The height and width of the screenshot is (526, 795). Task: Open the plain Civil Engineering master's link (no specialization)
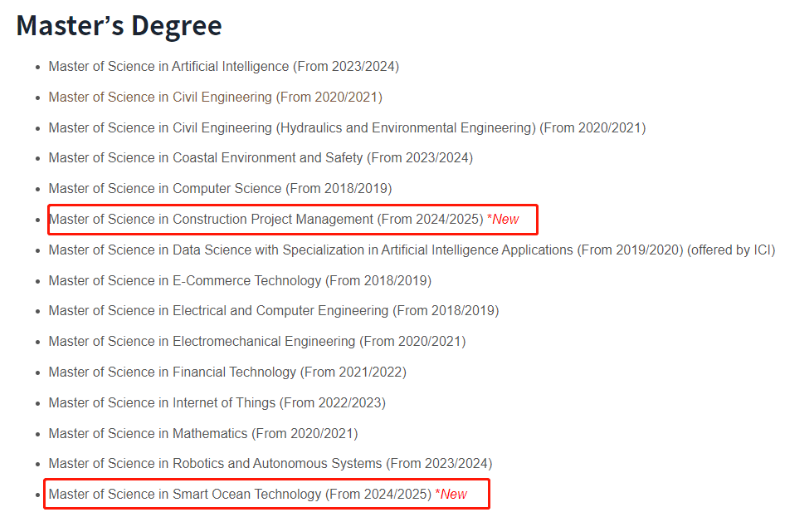pos(160,97)
